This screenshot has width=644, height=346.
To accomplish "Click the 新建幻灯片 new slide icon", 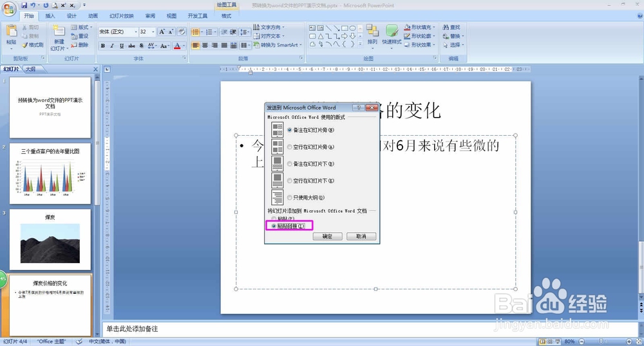I will click(59, 31).
